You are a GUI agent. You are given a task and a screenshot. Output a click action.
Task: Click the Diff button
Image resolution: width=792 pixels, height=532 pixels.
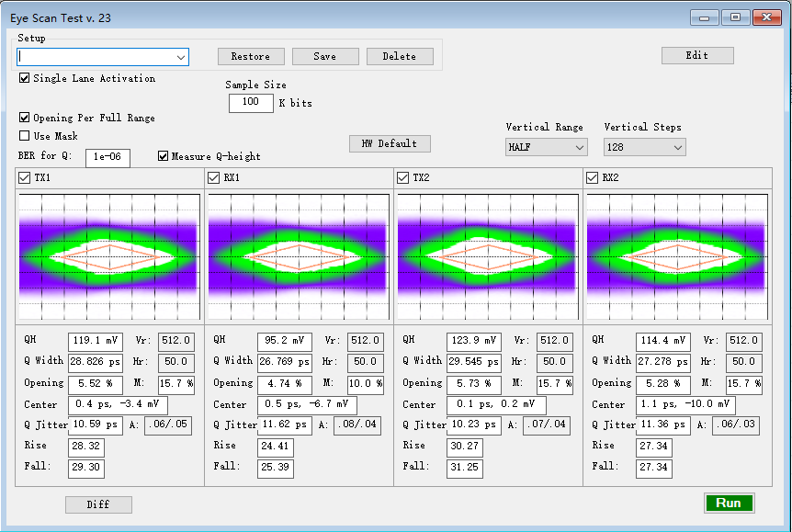(98, 504)
